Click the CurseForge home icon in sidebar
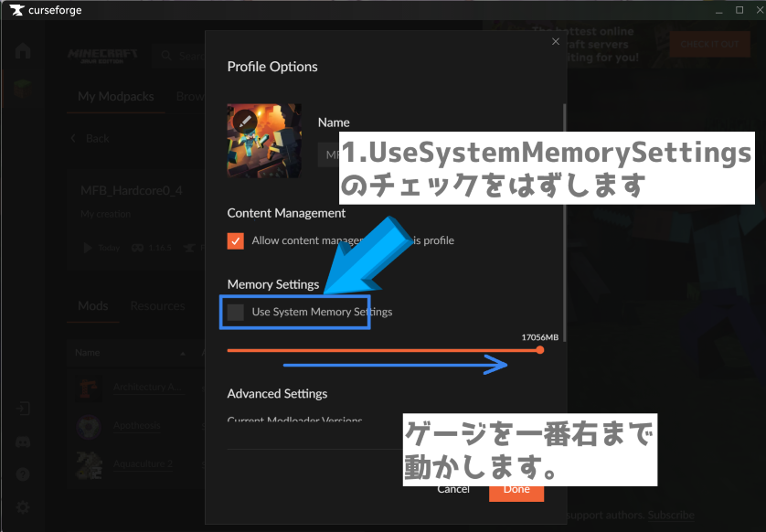This screenshot has width=766, height=532. tap(23, 51)
